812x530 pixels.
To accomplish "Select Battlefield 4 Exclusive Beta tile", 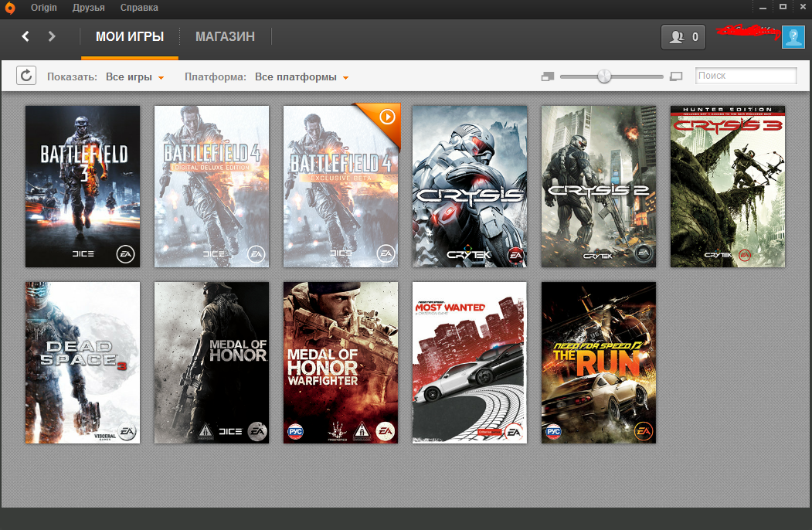I will tap(341, 186).
